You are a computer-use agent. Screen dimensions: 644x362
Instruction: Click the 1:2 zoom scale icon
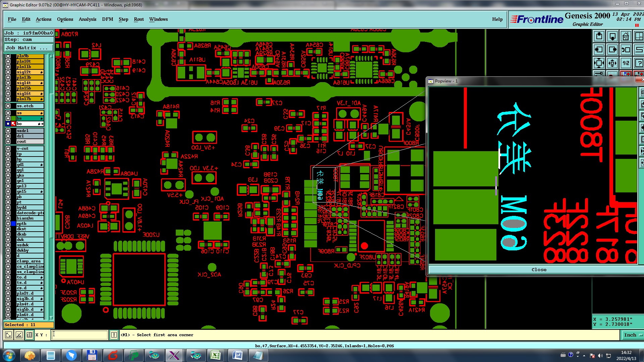[626, 63]
